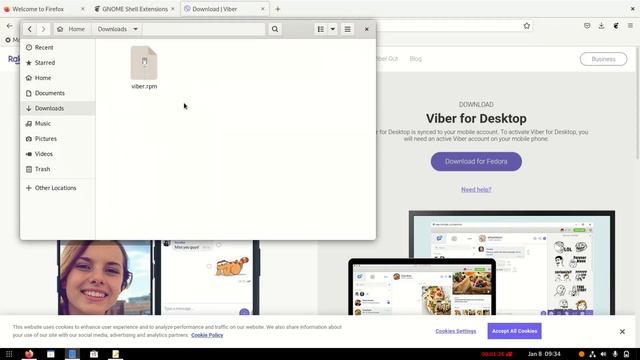
Task: Open Videos in the Files sidebar
Action: point(58,154)
